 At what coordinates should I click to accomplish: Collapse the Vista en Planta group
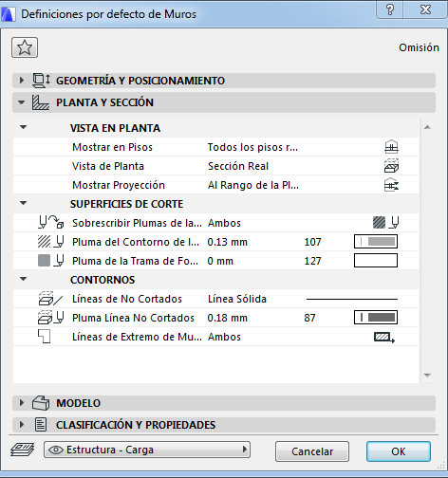coord(24,127)
